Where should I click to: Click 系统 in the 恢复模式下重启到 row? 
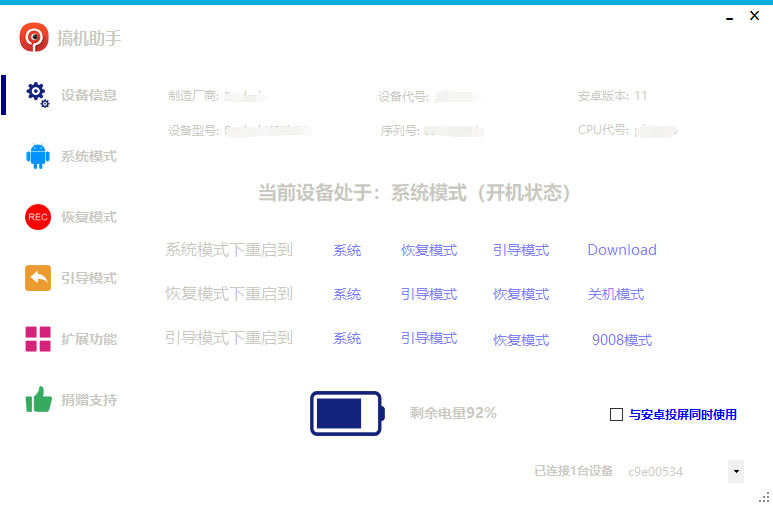tap(347, 294)
